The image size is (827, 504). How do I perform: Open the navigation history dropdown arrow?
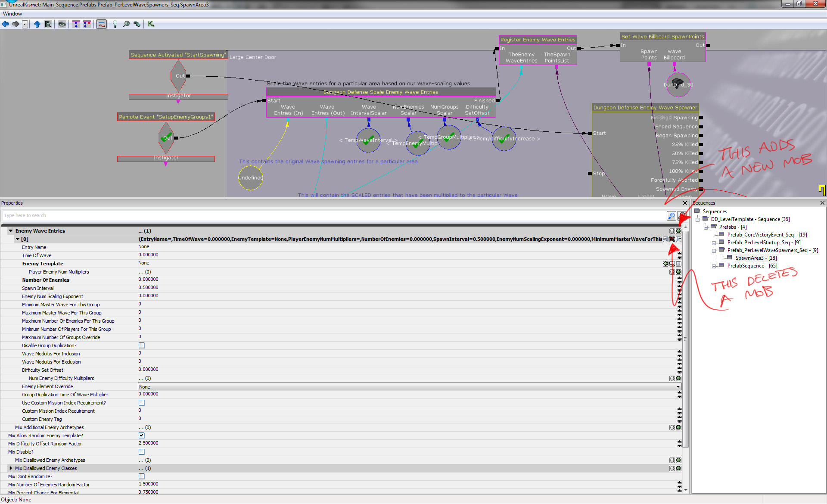25,24
